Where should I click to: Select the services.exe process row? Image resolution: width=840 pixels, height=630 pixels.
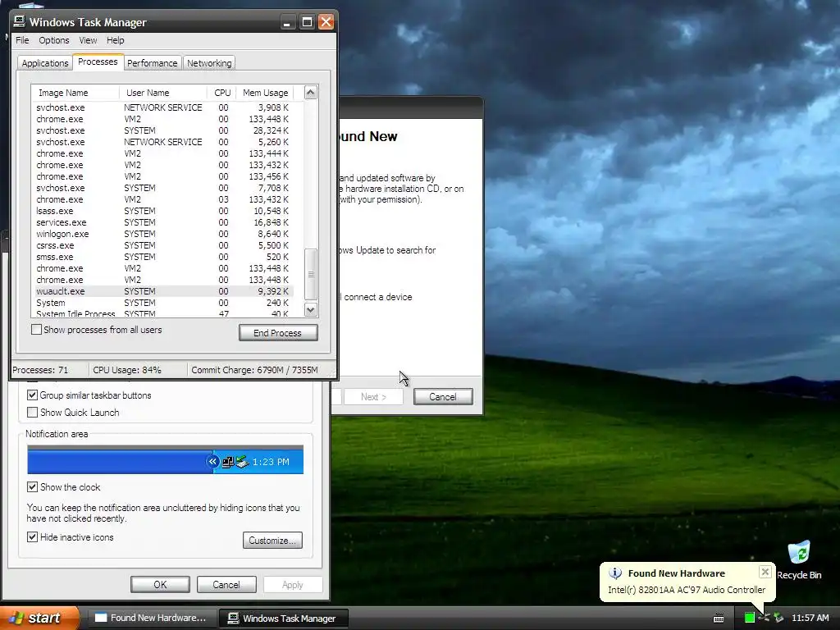click(x=164, y=222)
